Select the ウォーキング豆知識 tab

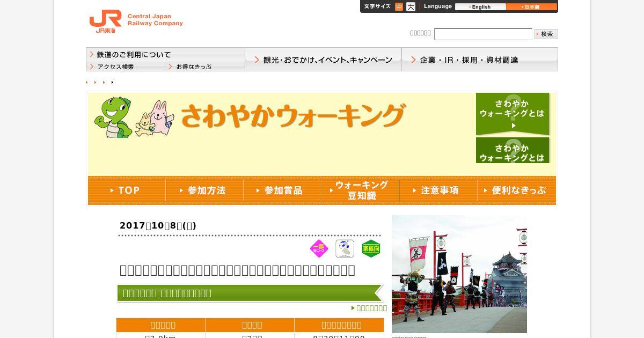coord(360,190)
